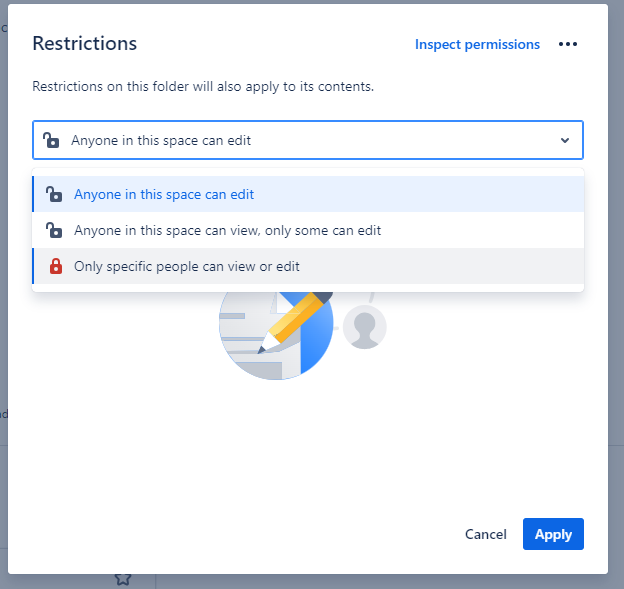The image size is (624, 589).
Task: Click the folder restrictions description text
Action: [203, 87]
